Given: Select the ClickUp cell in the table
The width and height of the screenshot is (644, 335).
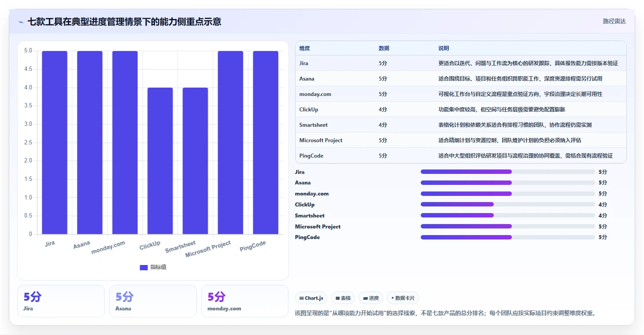Looking at the screenshot, I should coord(309,110).
